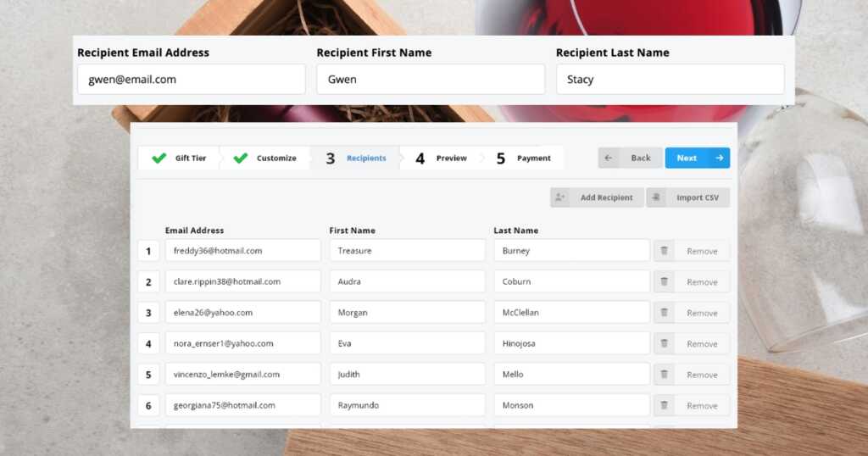Click last name field Hinojosa
This screenshot has height=456, width=868.
pyautogui.click(x=572, y=343)
